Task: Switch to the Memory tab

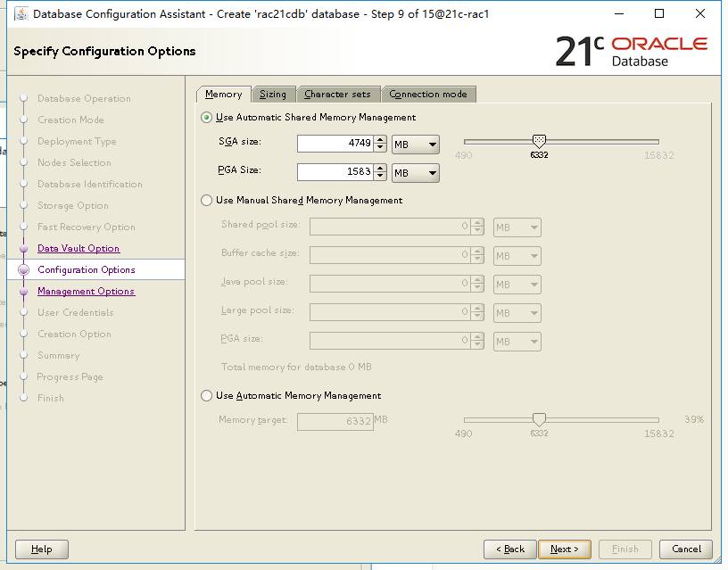Action: pyautogui.click(x=224, y=95)
